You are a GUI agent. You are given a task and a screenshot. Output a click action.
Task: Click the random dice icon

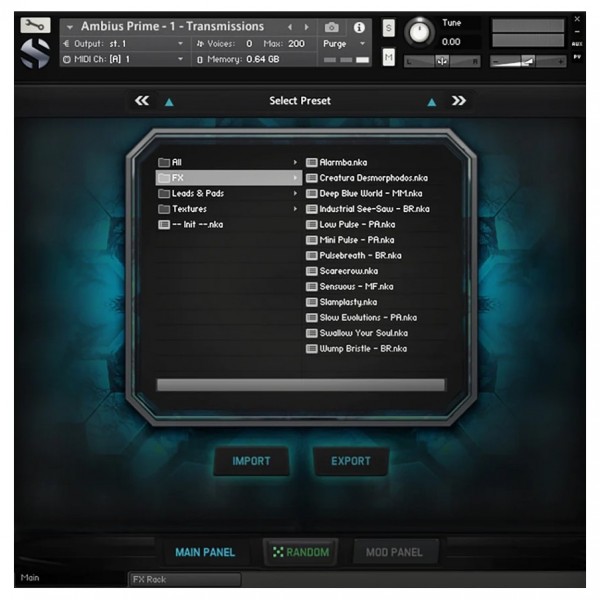pos(278,552)
